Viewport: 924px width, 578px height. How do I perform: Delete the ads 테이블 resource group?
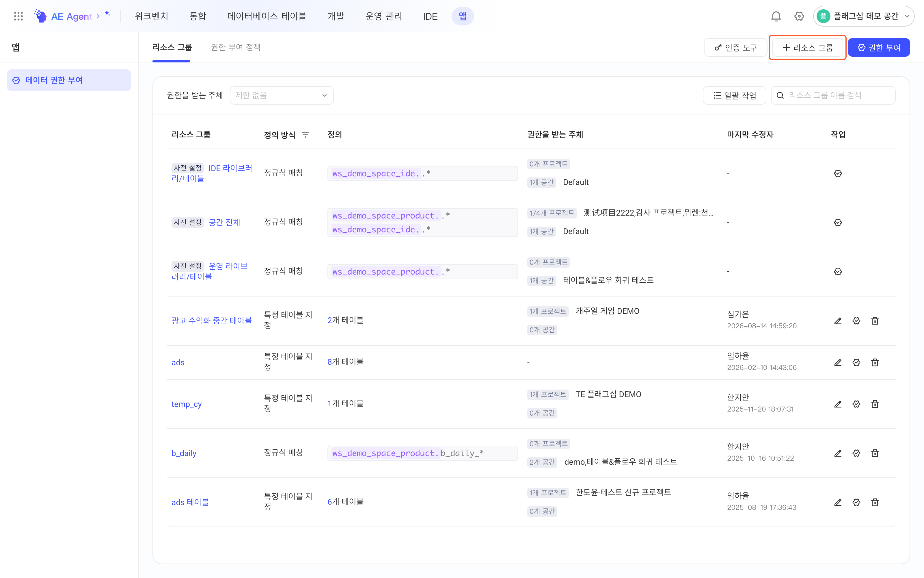coord(875,502)
